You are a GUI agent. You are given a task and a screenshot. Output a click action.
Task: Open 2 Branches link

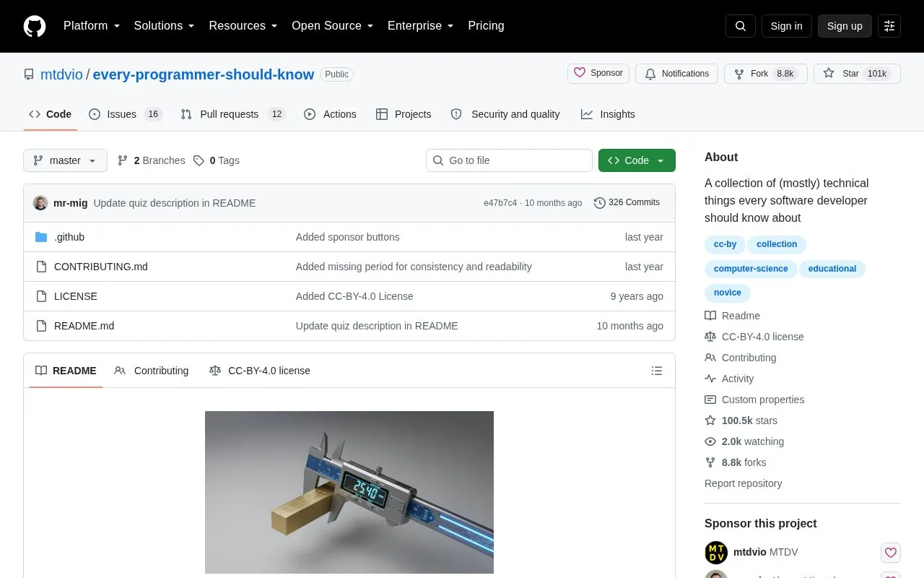(152, 160)
